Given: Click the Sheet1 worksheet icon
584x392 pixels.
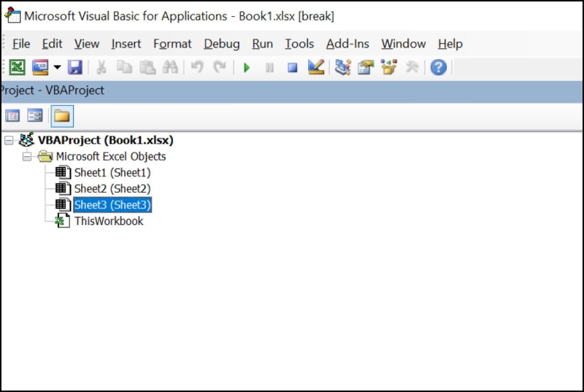Looking at the screenshot, I should 63,173.
